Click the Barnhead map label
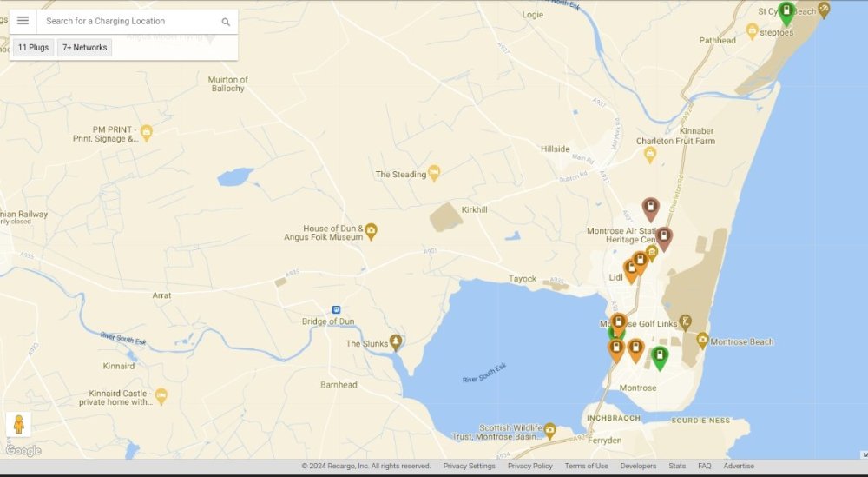Screen dimensions: 868x477 point(339,385)
